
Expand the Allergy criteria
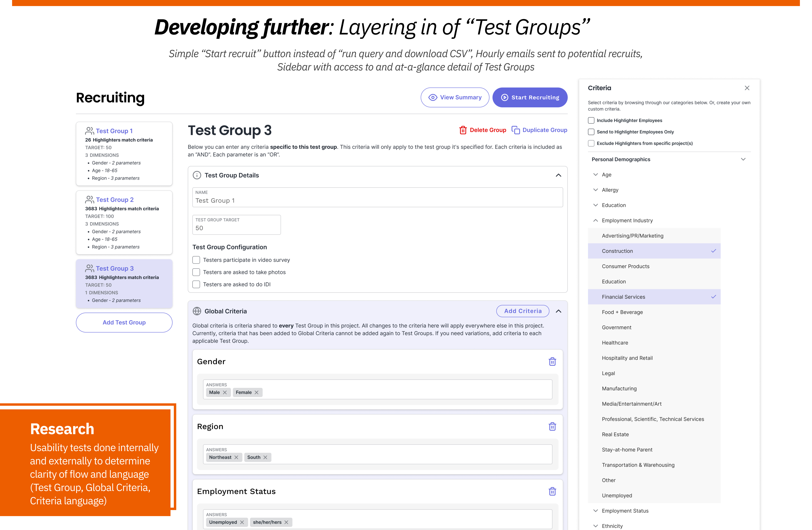point(596,190)
